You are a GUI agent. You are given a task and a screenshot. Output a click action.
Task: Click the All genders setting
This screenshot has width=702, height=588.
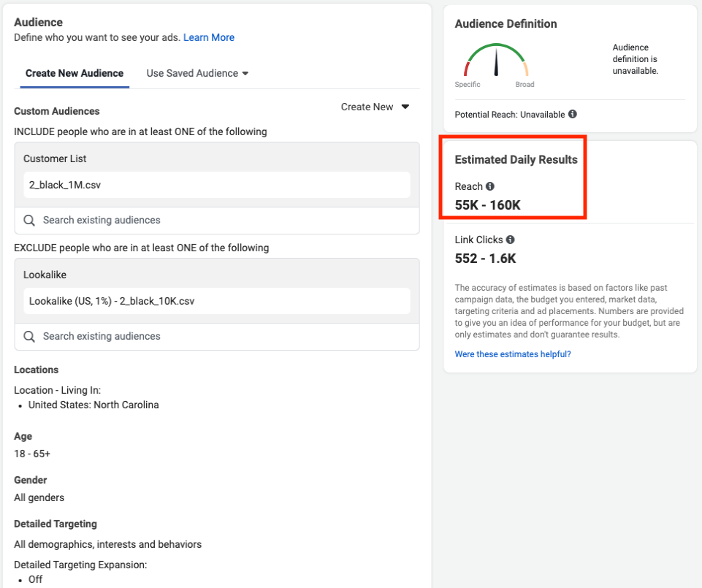[x=39, y=497]
